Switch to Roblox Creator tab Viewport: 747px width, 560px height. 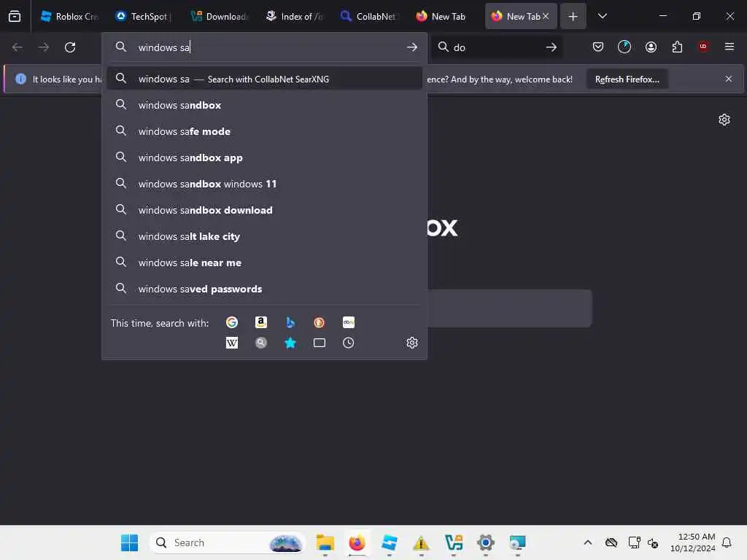point(69,16)
